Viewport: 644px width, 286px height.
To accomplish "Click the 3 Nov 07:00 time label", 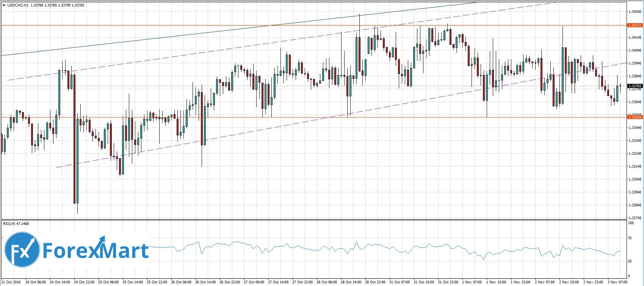I will point(618,282).
